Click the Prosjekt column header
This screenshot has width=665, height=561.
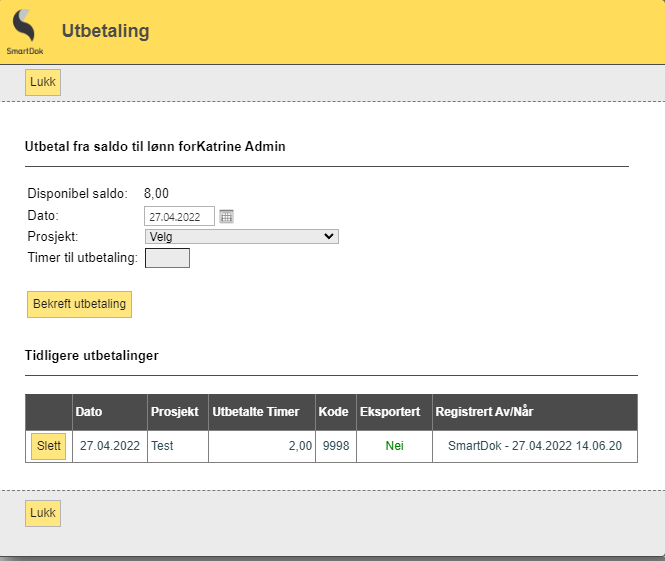click(x=174, y=412)
